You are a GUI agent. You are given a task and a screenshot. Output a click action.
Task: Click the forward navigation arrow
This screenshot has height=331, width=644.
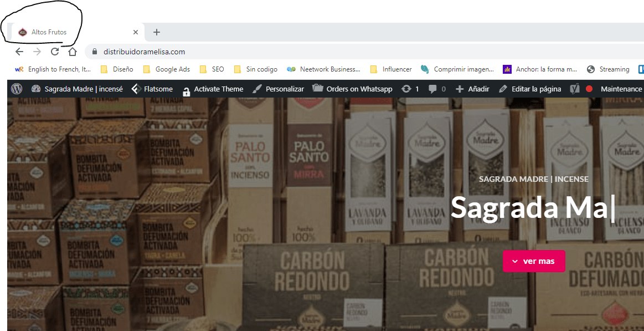coord(37,52)
